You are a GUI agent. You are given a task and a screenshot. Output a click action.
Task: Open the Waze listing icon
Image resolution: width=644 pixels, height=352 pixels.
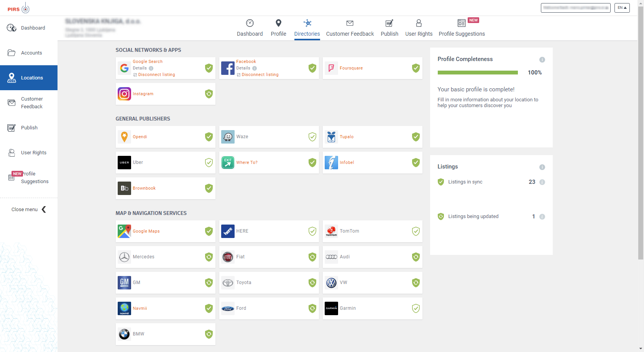coord(228,137)
